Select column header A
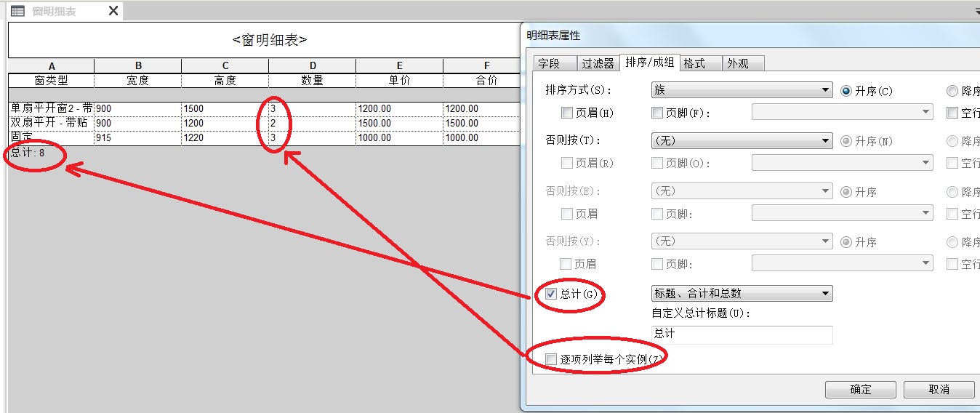Viewport: 980px width, 413px height. (x=51, y=66)
